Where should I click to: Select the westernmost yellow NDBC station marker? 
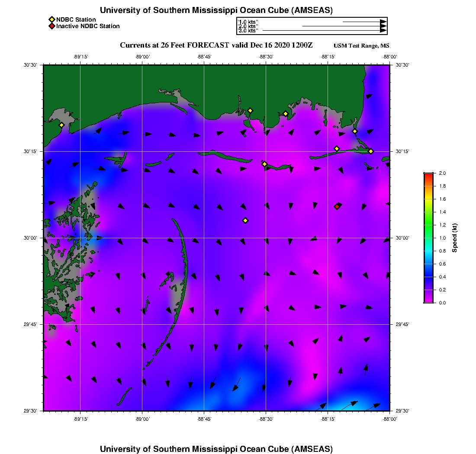pos(61,125)
